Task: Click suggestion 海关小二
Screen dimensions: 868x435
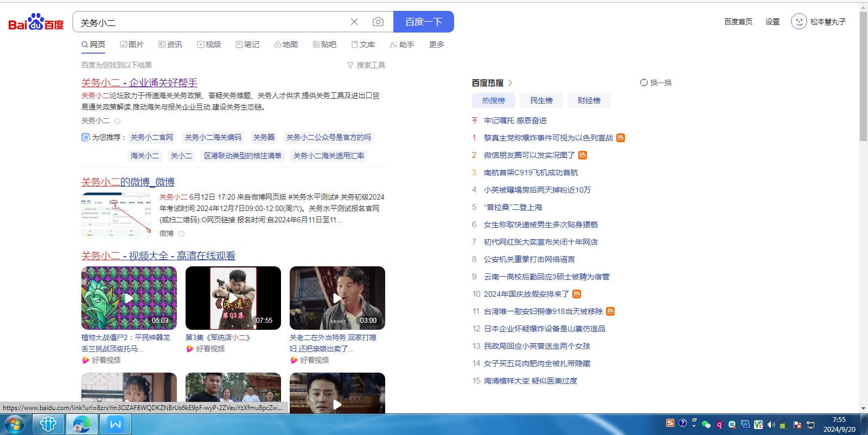Action: pyautogui.click(x=145, y=156)
